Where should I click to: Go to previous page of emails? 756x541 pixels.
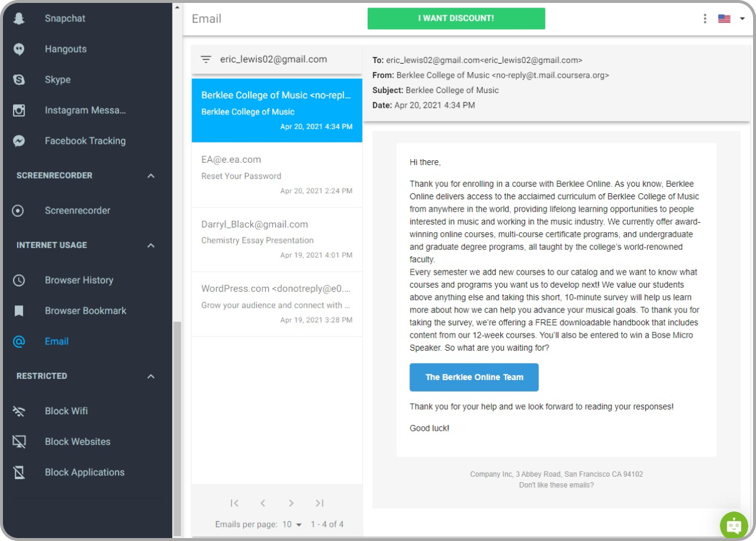click(x=263, y=503)
